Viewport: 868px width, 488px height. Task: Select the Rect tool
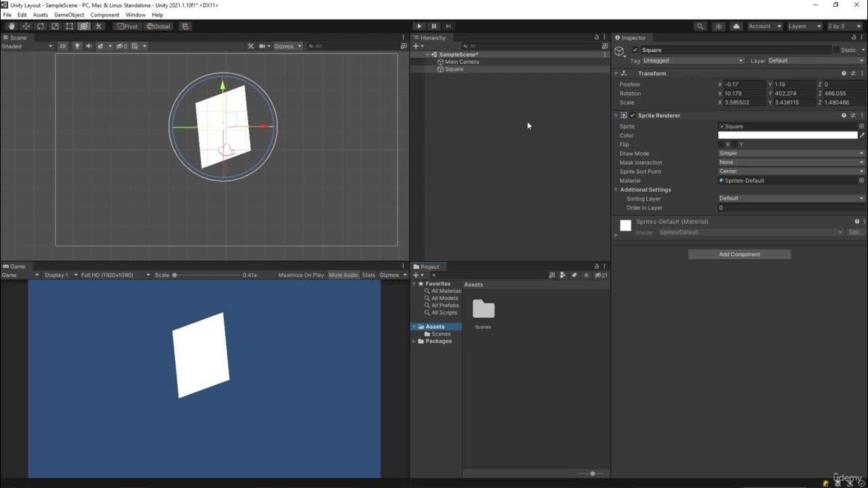tap(69, 26)
